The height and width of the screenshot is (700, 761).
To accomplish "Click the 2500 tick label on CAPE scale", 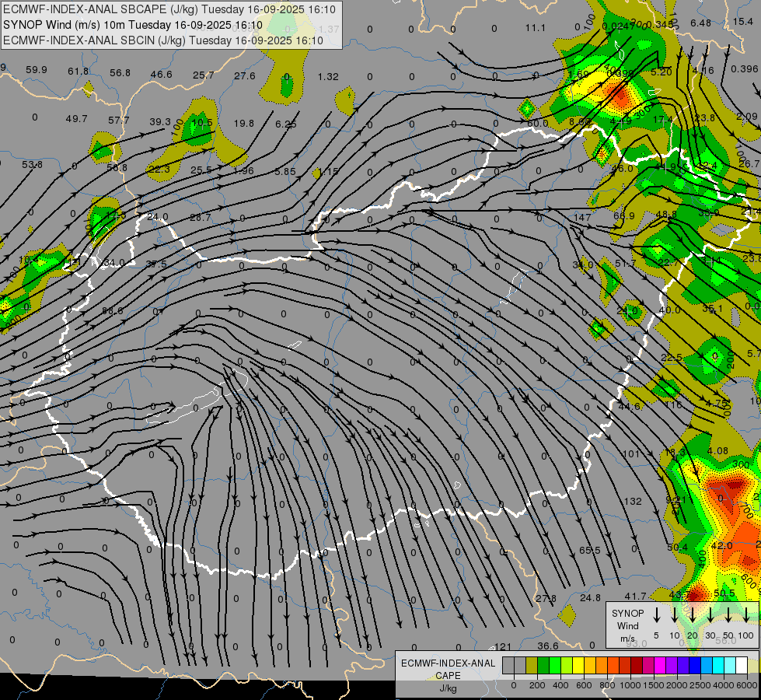I will [700, 685].
